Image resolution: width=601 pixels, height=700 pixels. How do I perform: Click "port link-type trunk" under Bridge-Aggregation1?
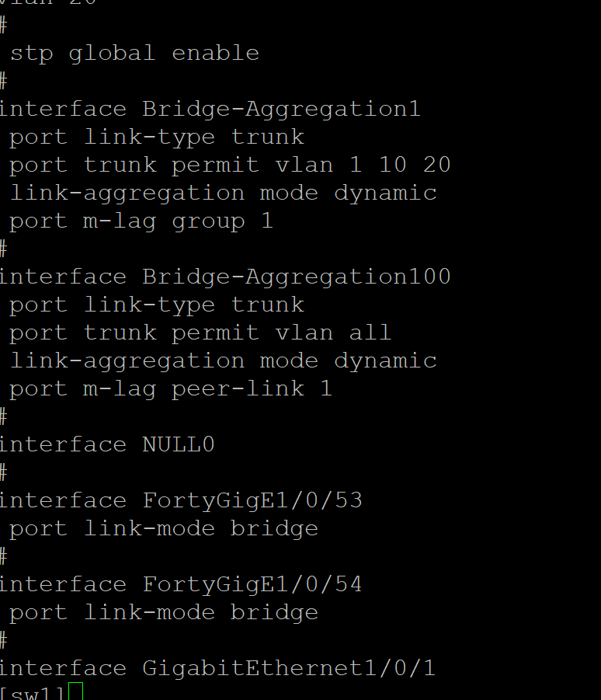tap(157, 137)
